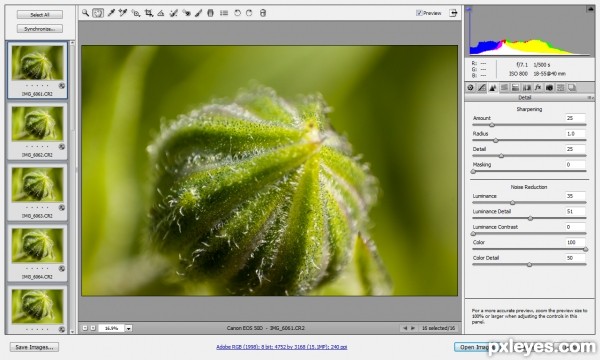Image resolution: width=600 pixels, height=360 pixels.
Task: Click the Save Images... button
Action: tap(34, 347)
